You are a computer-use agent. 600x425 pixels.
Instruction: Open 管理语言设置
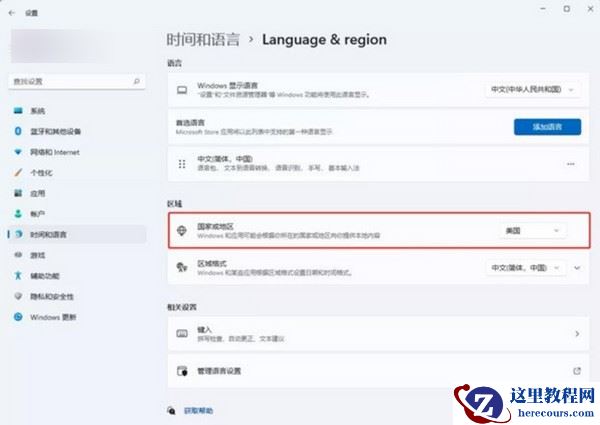click(378, 371)
